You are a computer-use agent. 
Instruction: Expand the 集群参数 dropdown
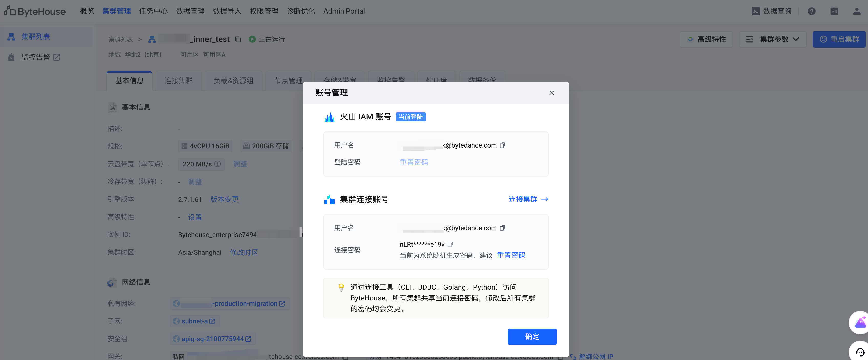(772, 39)
